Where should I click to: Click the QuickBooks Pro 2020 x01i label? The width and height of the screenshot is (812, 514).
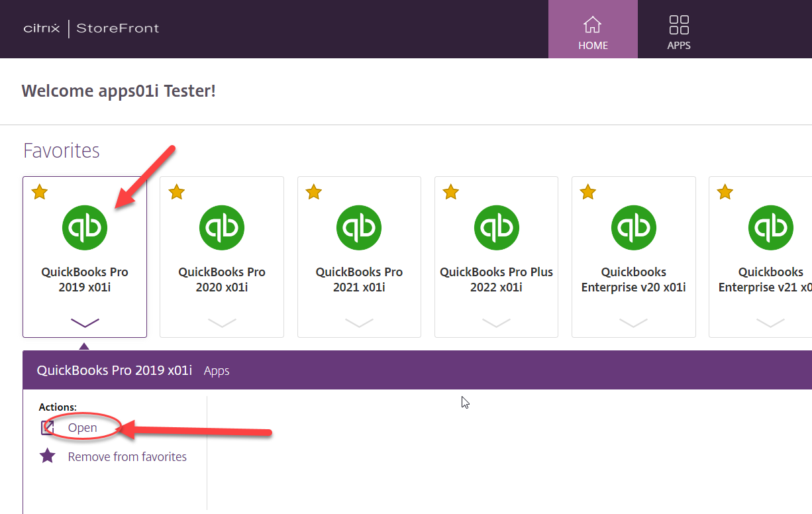point(222,280)
